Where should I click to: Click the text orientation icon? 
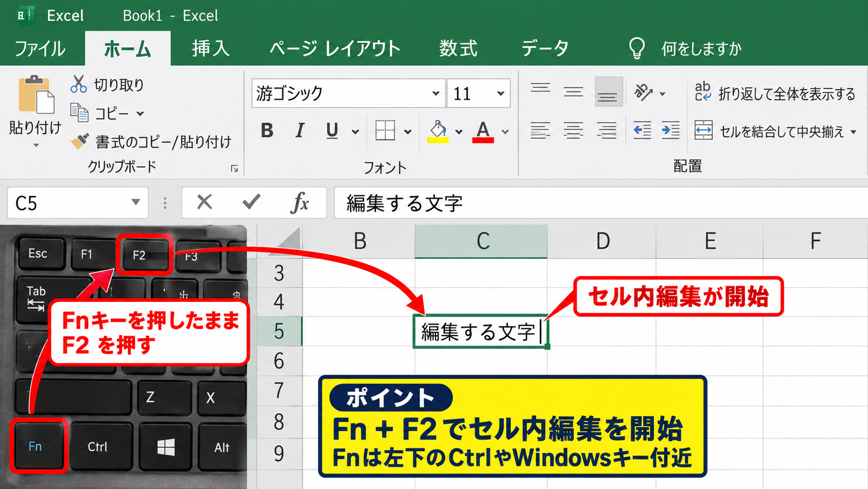tap(643, 92)
